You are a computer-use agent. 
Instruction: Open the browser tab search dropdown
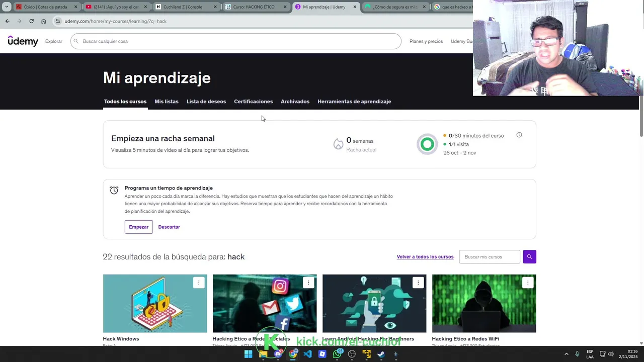click(x=7, y=7)
